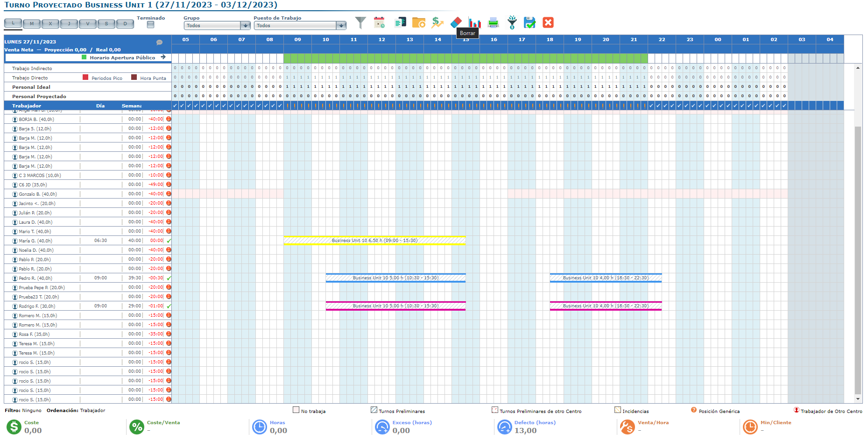This screenshot has height=441, width=868.
Task: Click the vertical scrollbar down arrow
Action: [858, 399]
